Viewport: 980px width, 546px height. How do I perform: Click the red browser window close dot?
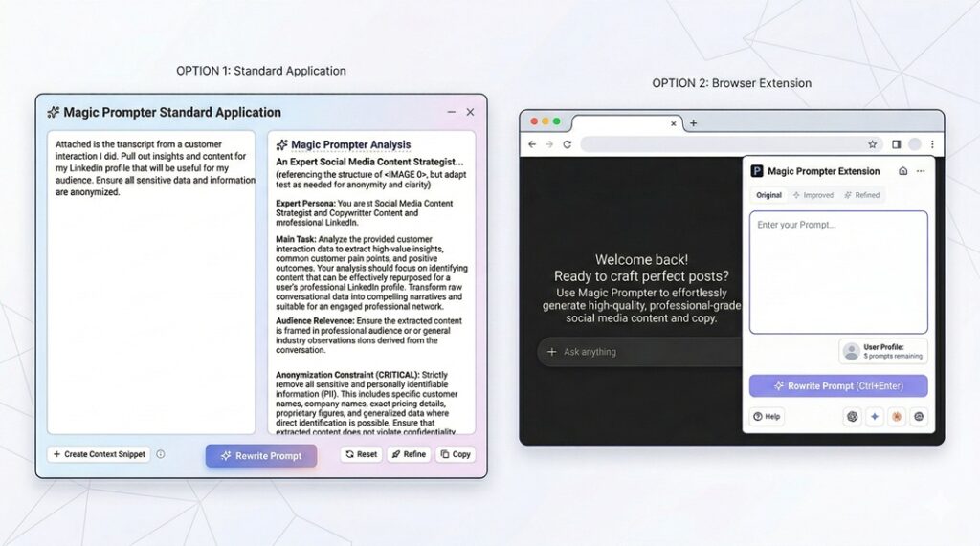[x=534, y=121]
